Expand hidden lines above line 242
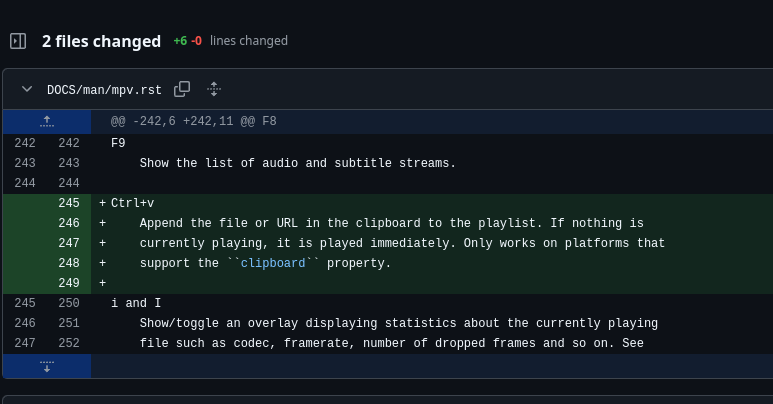This screenshot has width=773, height=404. coord(46,121)
